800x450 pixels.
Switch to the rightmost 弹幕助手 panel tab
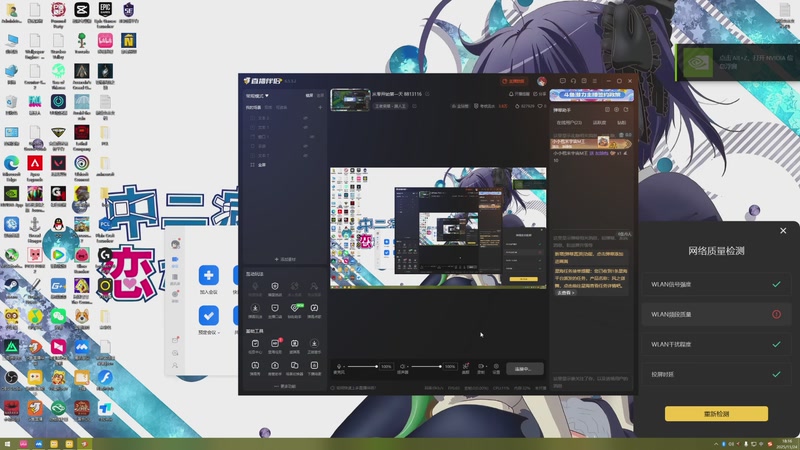pos(621,122)
